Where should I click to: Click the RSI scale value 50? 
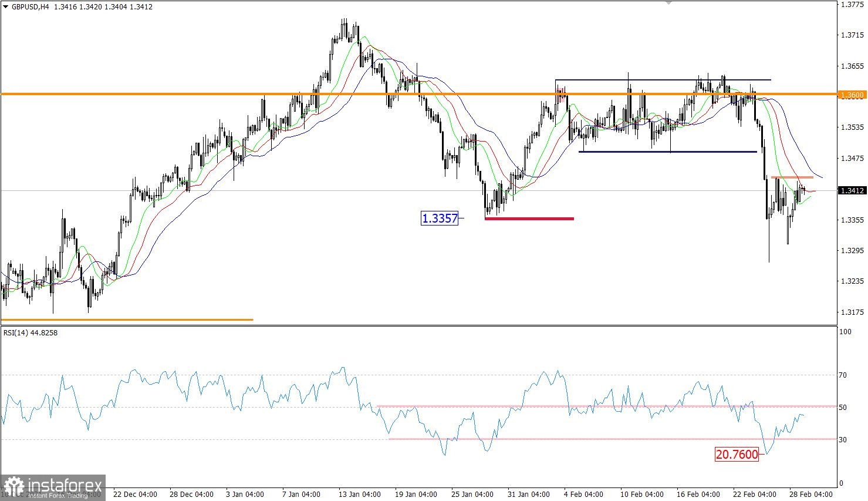pyautogui.click(x=844, y=407)
